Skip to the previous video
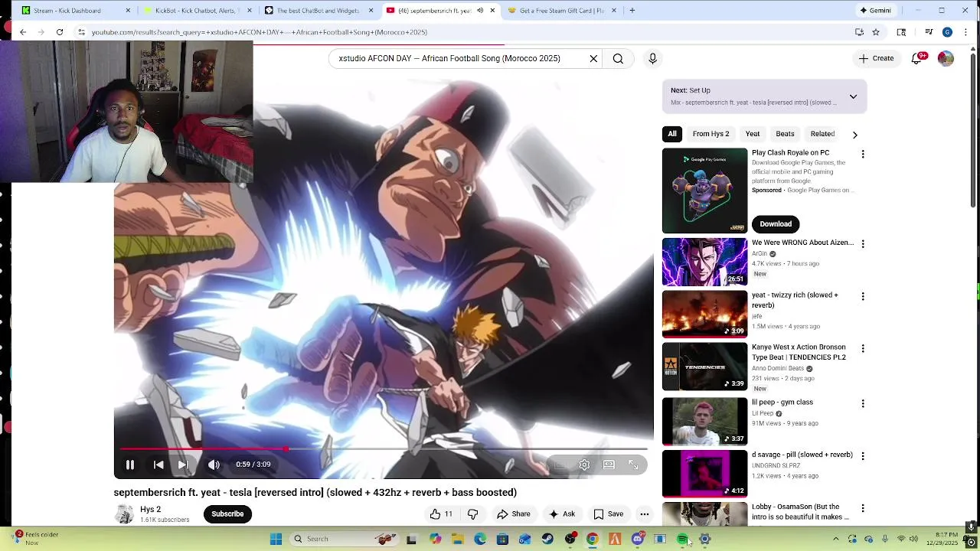The image size is (980, 551). tap(158, 465)
